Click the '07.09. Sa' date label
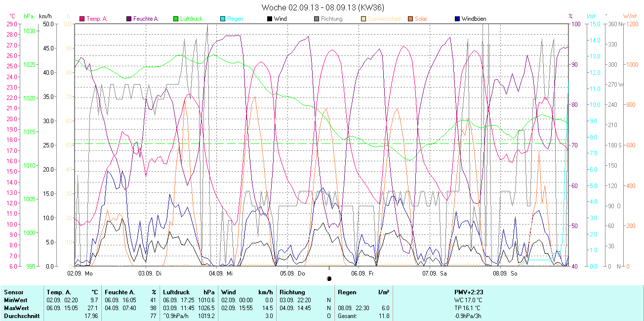Viewport: 644px width, 321px height. 435,273
